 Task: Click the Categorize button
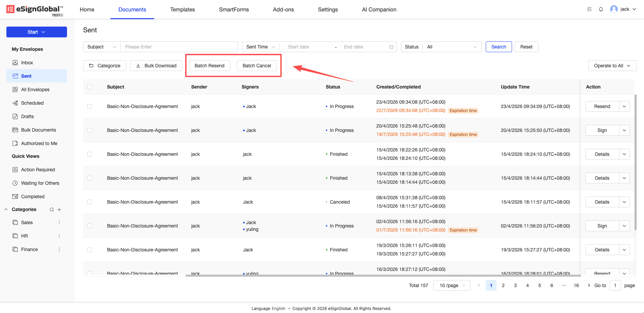[x=105, y=66]
